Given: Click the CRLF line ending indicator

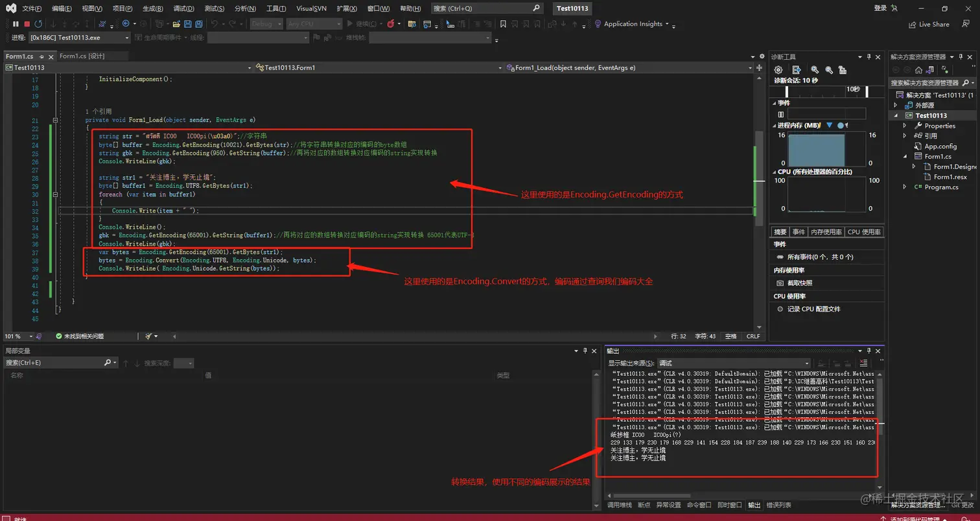Looking at the screenshot, I should 752,336.
